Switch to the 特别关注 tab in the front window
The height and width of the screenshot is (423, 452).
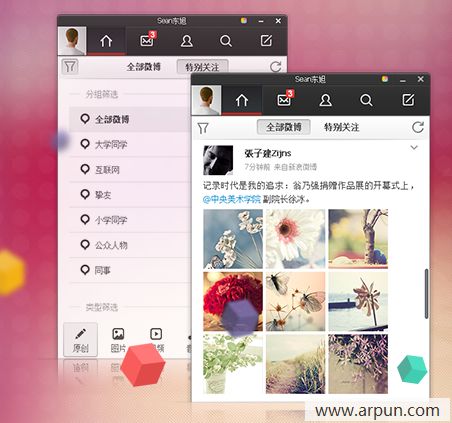(342, 127)
